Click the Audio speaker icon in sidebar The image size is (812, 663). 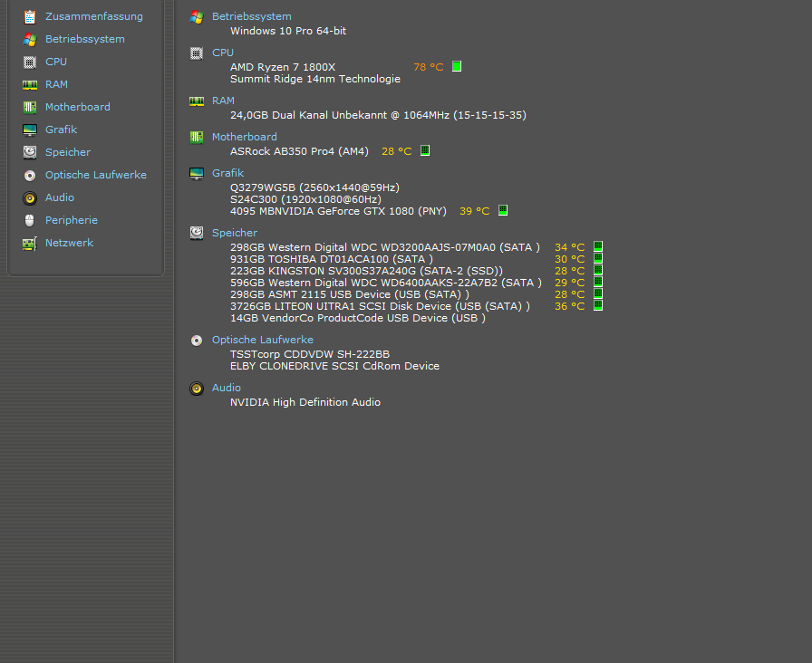coord(30,197)
